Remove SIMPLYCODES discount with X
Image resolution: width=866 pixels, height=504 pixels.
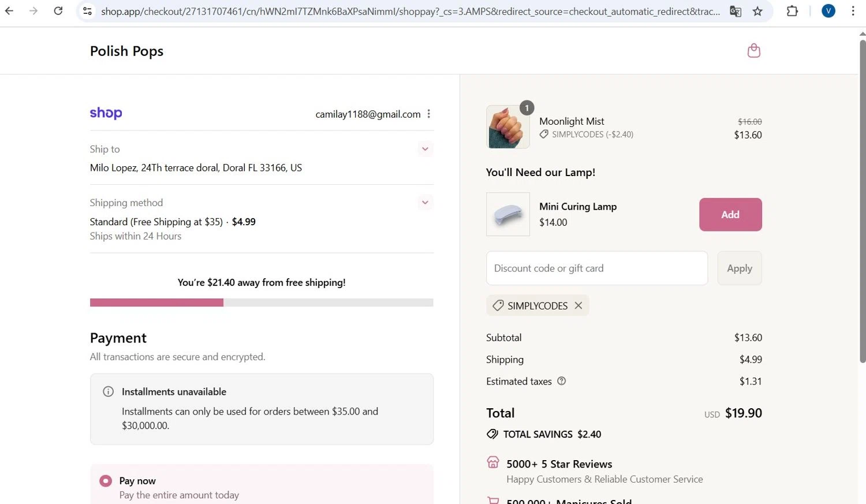[x=578, y=305]
